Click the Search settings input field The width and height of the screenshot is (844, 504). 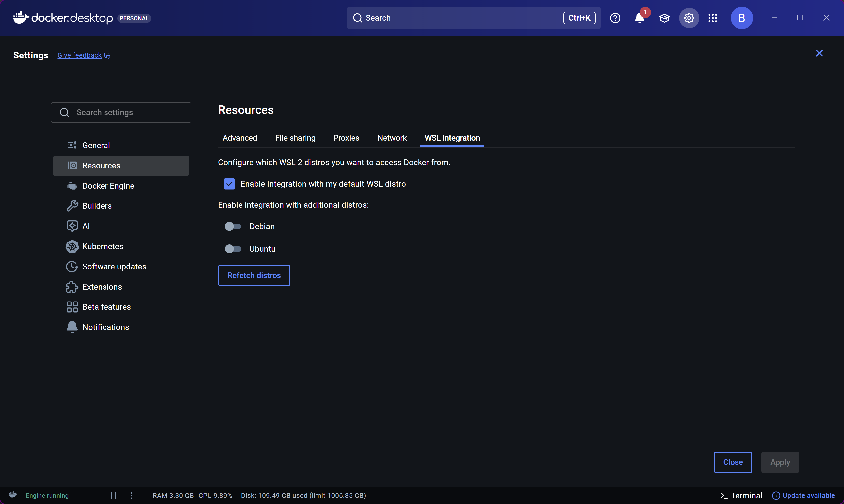coord(121,112)
